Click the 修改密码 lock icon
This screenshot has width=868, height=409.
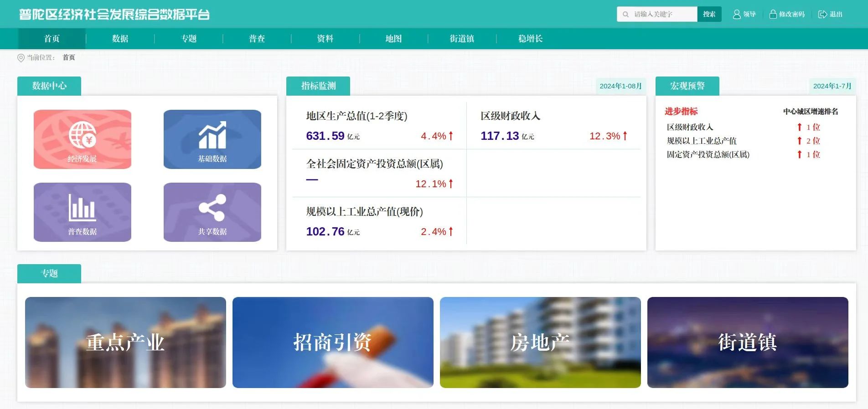[773, 15]
